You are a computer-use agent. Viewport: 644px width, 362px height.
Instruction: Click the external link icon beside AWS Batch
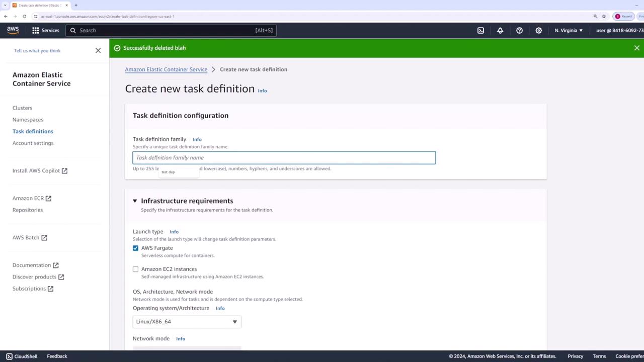click(x=44, y=238)
